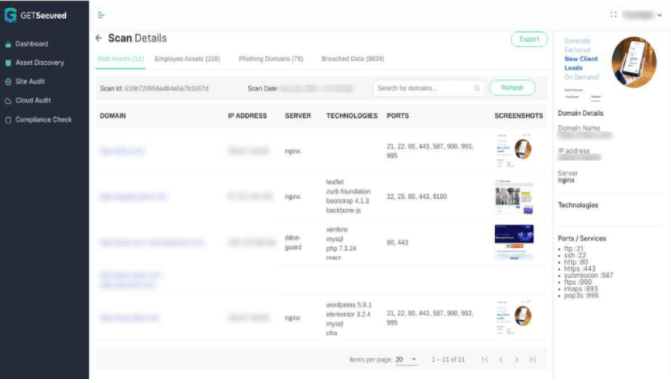The width and height of the screenshot is (671, 383).
Task: Click the Scan Id value
Action: pos(166,89)
